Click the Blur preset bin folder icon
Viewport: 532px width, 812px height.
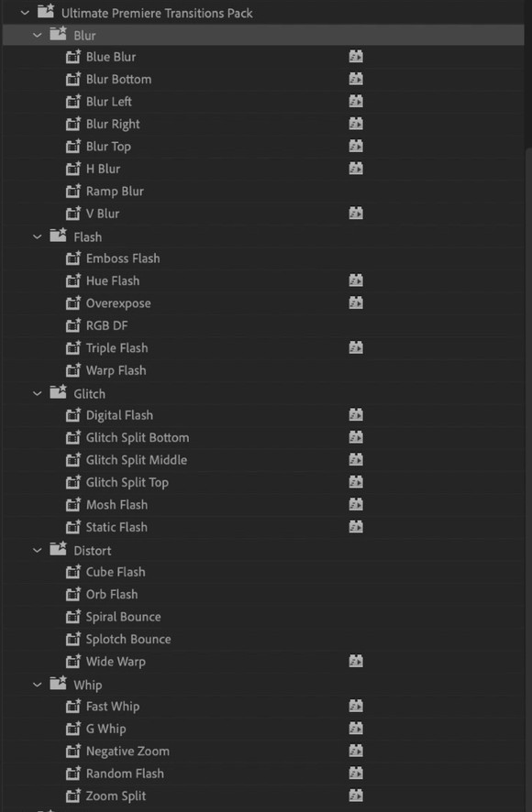pyautogui.click(x=58, y=34)
